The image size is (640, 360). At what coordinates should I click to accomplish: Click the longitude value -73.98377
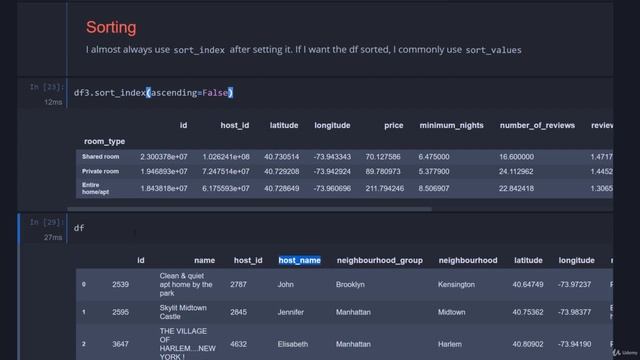click(x=574, y=312)
